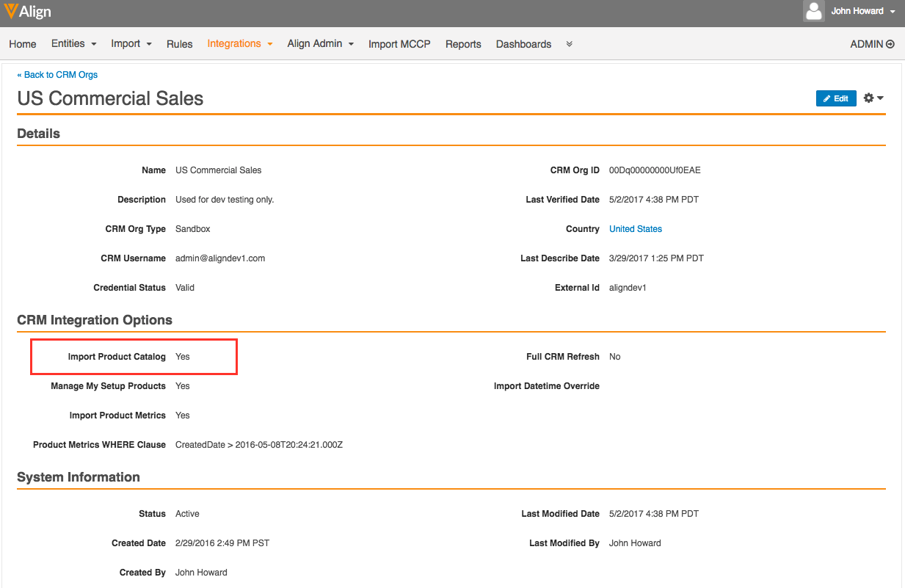Viewport: 905px width, 588px height.
Task: Select the CRM Org ID value text
Action: (655, 170)
